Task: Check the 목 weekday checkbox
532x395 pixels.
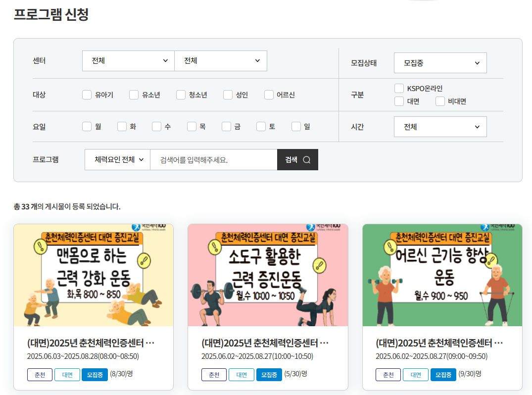Action: [x=192, y=127]
